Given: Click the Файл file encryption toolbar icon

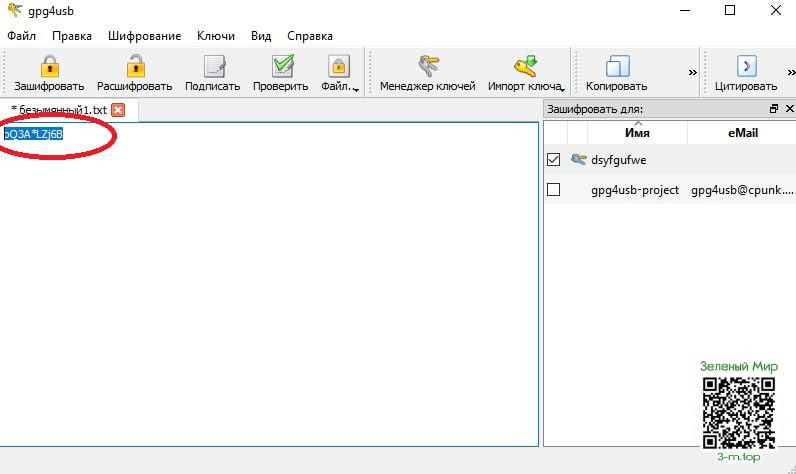Looking at the screenshot, I should [x=338, y=67].
